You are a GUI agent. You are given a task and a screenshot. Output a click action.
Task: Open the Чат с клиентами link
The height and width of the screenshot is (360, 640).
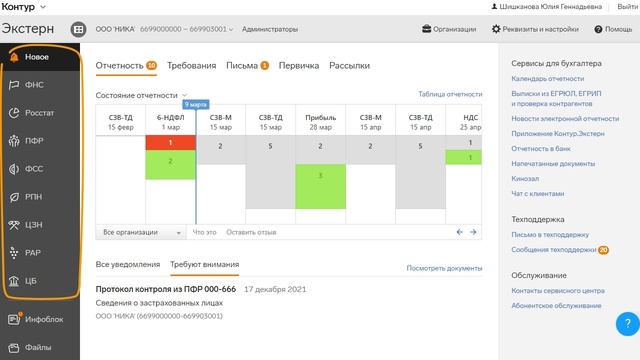pyautogui.click(x=538, y=193)
